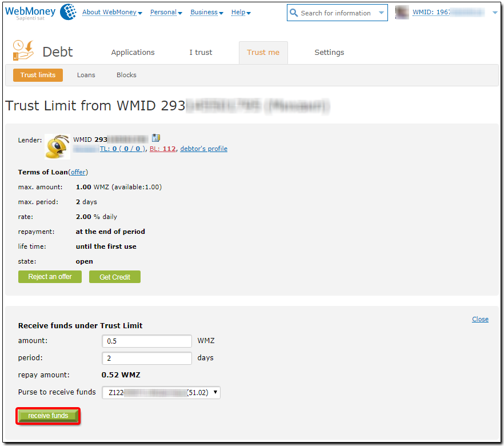Expand the Business menu
The height and width of the screenshot is (446, 504).
pos(206,12)
